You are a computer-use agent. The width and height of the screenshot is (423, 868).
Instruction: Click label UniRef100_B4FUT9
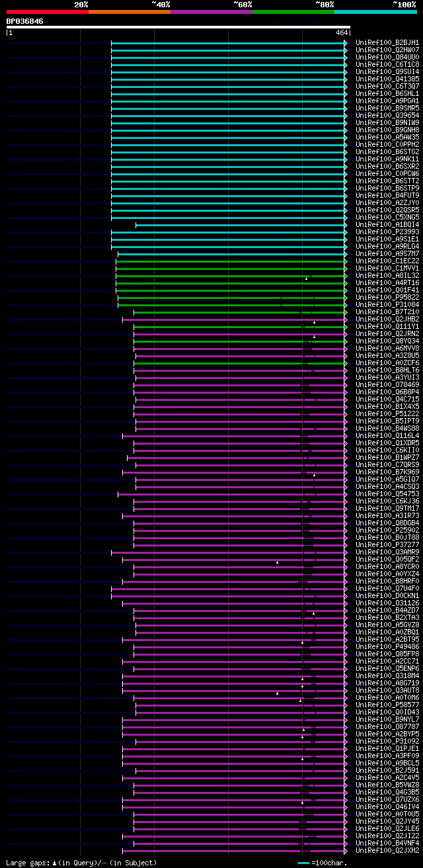[387, 195]
